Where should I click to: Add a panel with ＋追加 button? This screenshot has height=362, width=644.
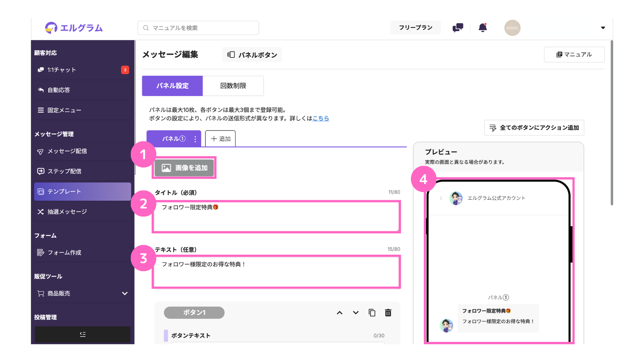coord(220,139)
